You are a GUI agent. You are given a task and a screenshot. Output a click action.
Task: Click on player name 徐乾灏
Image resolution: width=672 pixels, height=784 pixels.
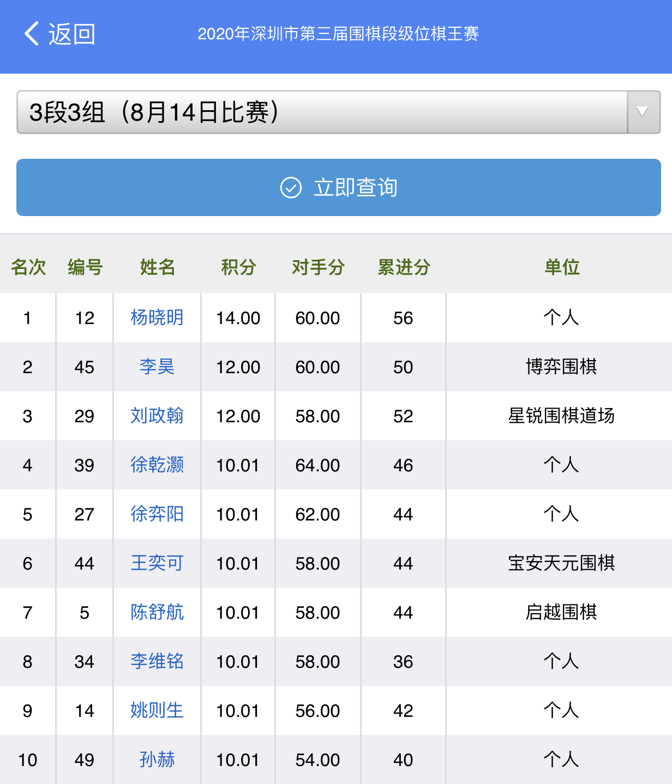tap(157, 465)
